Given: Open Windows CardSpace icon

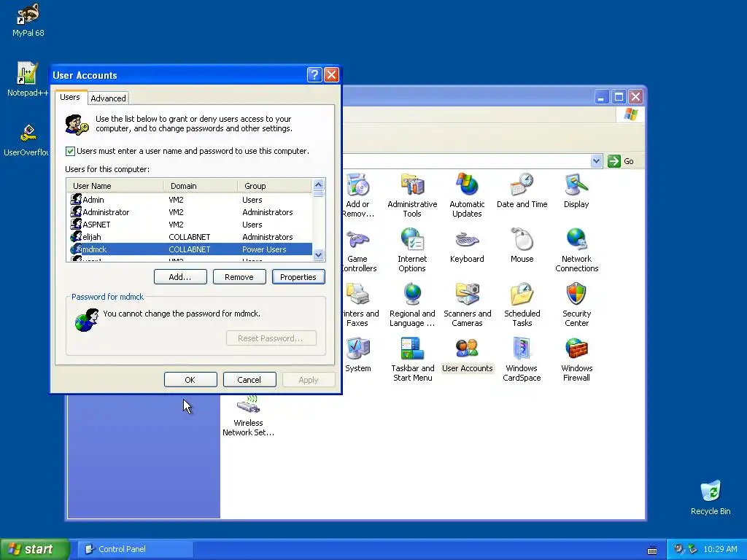Looking at the screenshot, I should click(x=522, y=359).
